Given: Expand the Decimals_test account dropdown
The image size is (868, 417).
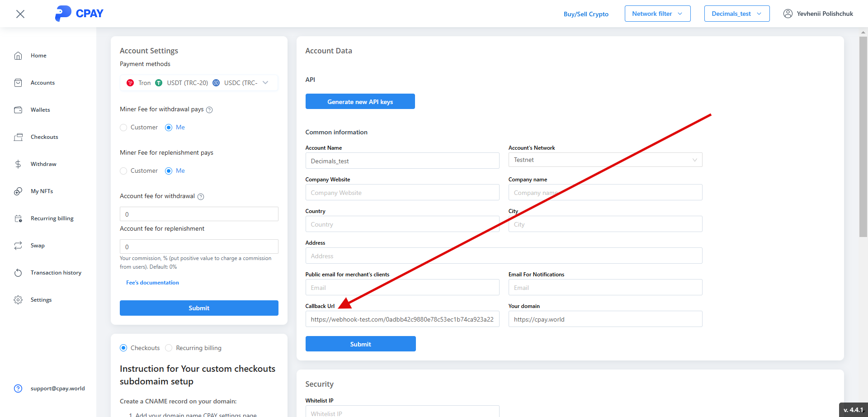Looking at the screenshot, I should click(736, 14).
